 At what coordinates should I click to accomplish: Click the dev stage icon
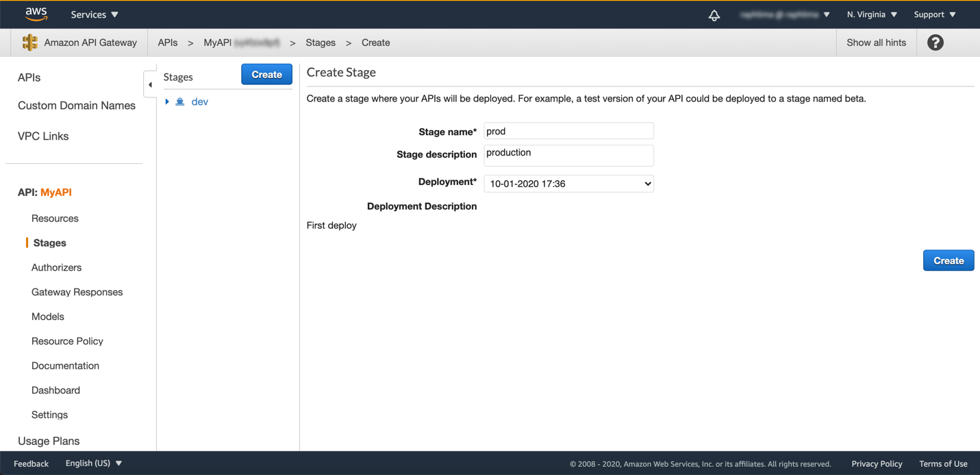pos(180,101)
